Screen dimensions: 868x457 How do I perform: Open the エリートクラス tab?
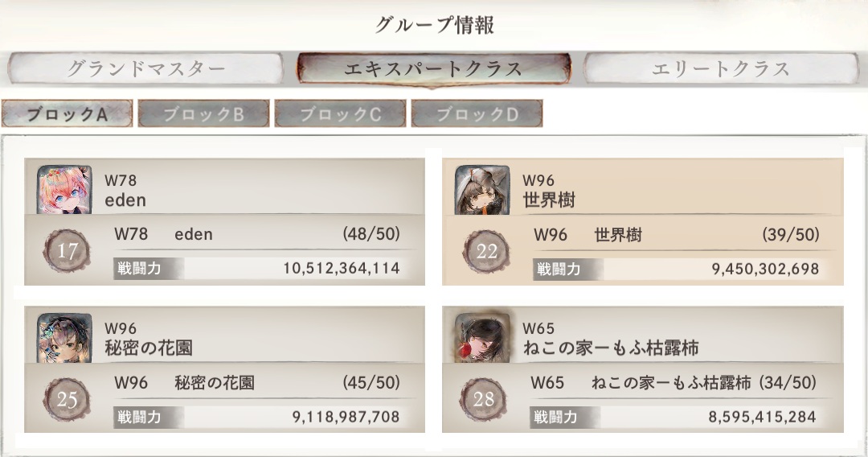[x=721, y=69]
